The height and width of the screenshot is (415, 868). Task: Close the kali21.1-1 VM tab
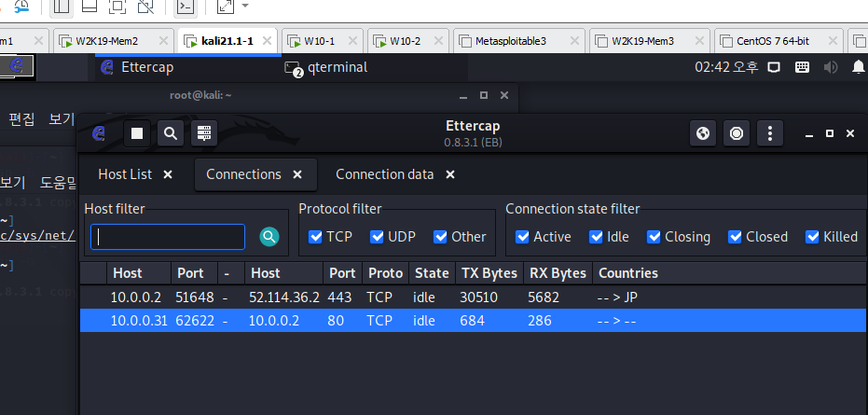click(x=267, y=40)
